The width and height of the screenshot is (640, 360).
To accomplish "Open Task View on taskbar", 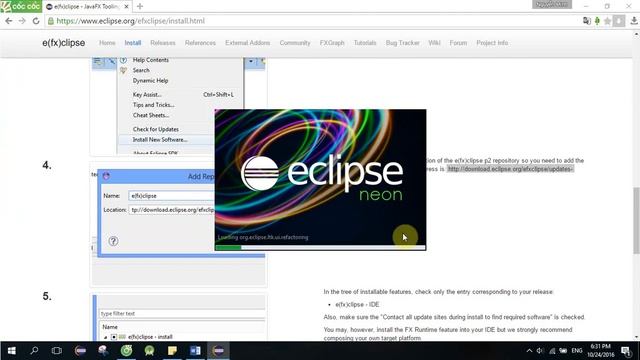I will [x=57, y=351].
